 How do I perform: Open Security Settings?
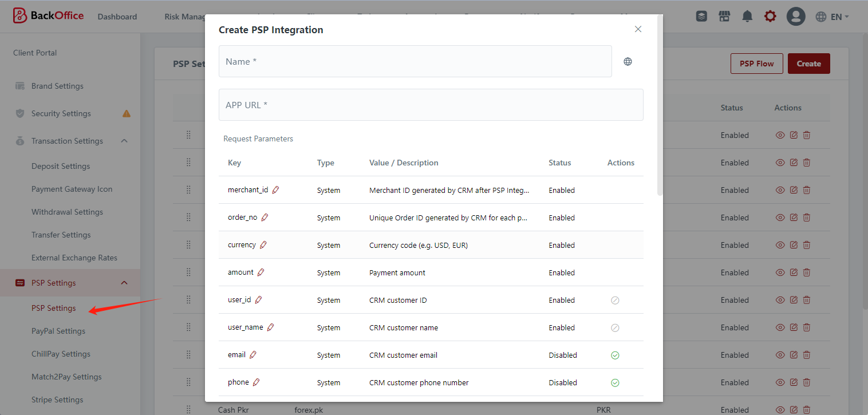tap(61, 113)
